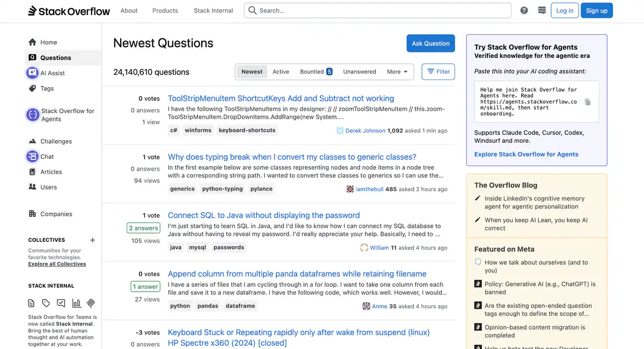Viewport: 644px width, 349px height.
Task: Open How we talk about ourselves post
Action: pyautogui.click(x=536, y=266)
